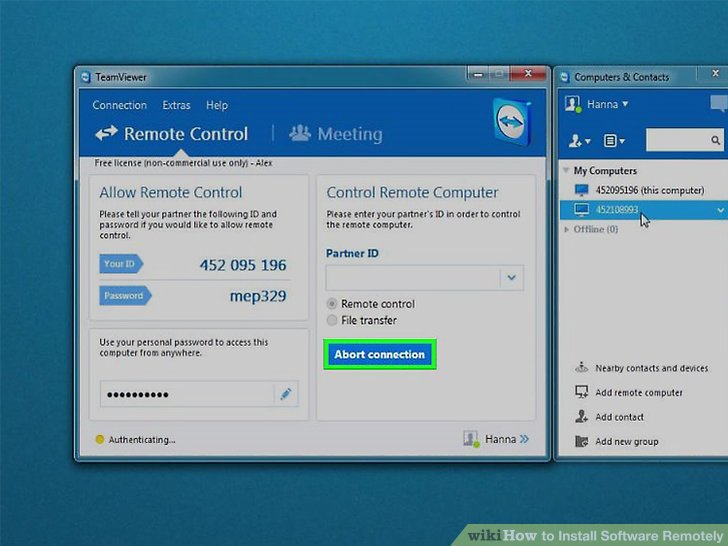Open the Hanna account dropdown arrow
This screenshot has width=728, height=546.
click(625, 104)
